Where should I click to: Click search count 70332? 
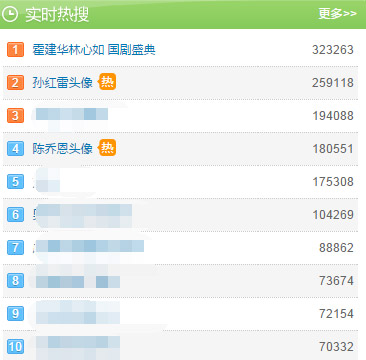(x=336, y=347)
